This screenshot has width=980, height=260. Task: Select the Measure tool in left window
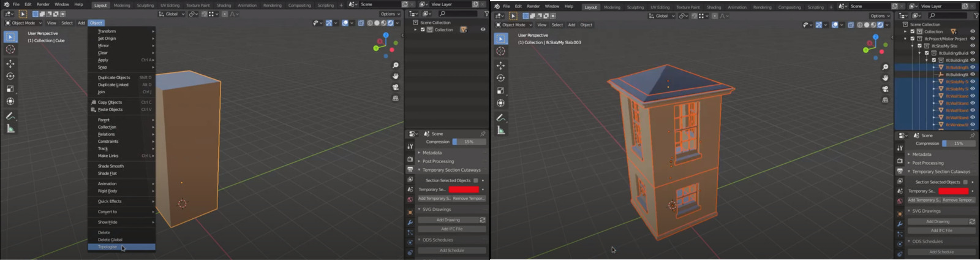(x=10, y=128)
